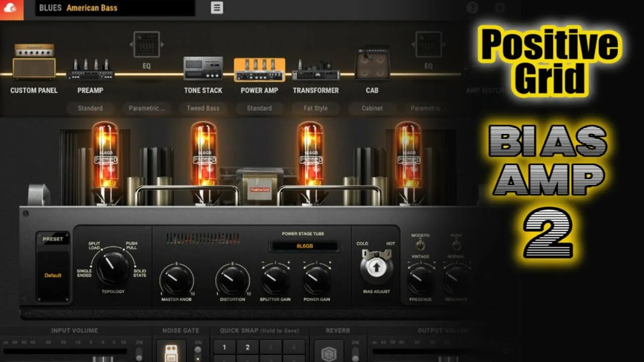Toggle the Reverb ON switch

(356, 353)
